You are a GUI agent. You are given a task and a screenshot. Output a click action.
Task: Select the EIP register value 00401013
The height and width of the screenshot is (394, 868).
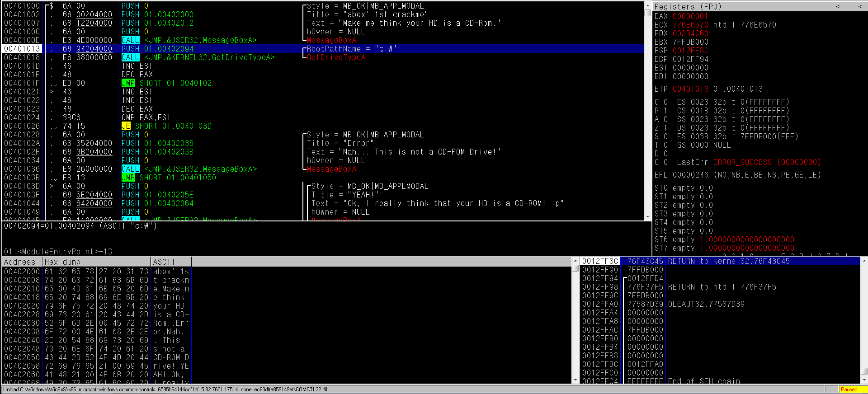[x=690, y=89]
